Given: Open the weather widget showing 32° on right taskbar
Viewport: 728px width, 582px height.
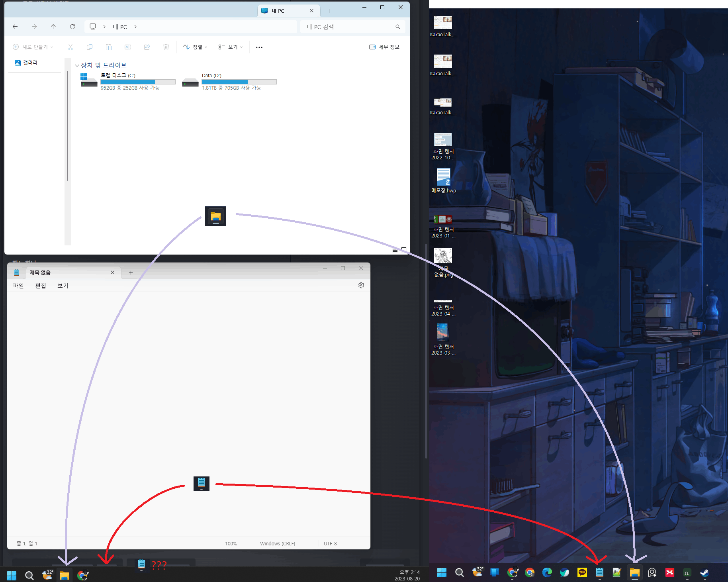Looking at the screenshot, I should pos(478,572).
